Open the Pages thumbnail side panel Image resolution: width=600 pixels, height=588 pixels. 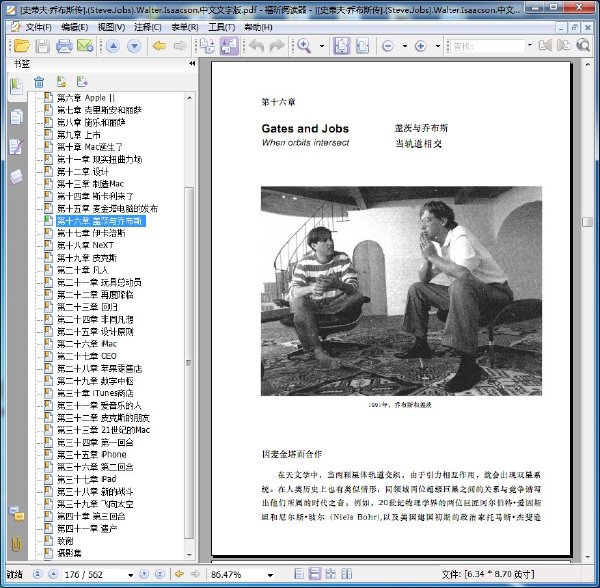(16, 117)
